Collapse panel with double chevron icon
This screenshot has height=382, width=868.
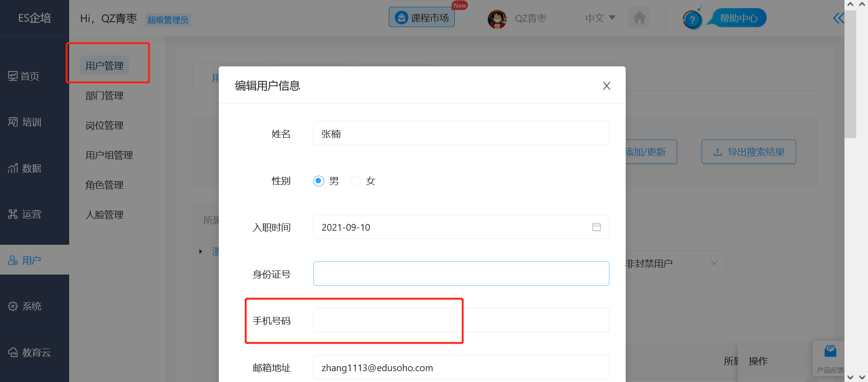[x=838, y=18]
